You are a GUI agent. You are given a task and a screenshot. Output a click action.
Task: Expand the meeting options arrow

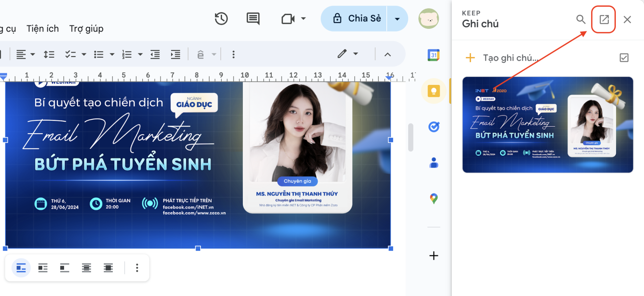[x=303, y=18]
